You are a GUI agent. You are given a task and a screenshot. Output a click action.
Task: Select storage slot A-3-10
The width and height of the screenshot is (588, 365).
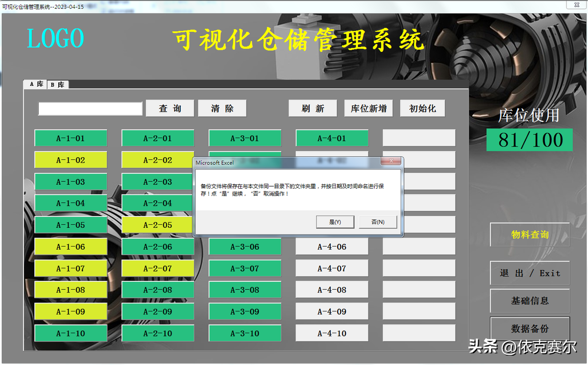point(245,333)
